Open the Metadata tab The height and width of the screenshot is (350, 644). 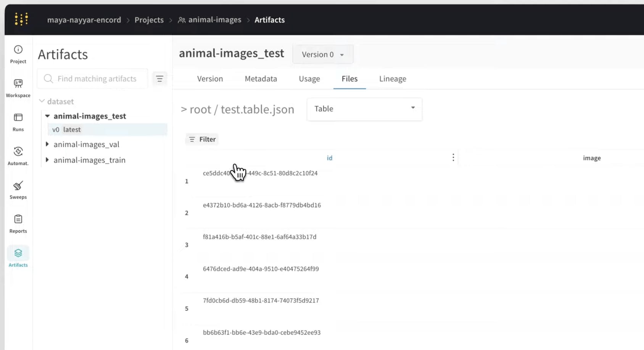pos(261,79)
